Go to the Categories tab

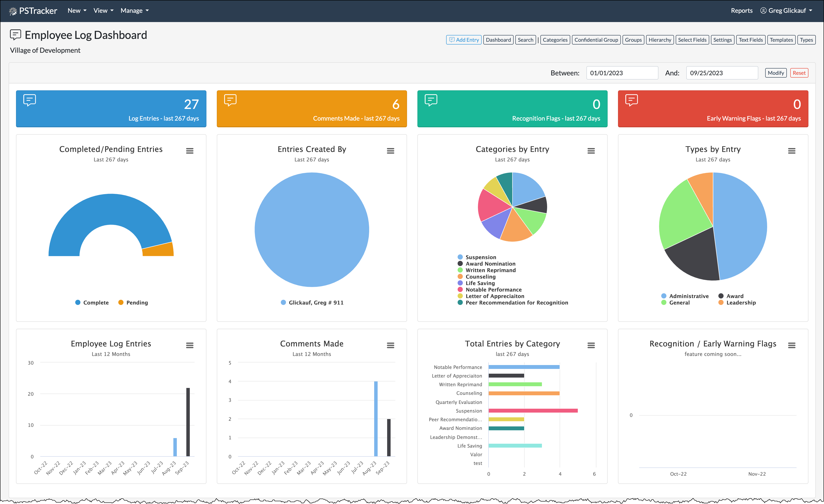point(555,40)
